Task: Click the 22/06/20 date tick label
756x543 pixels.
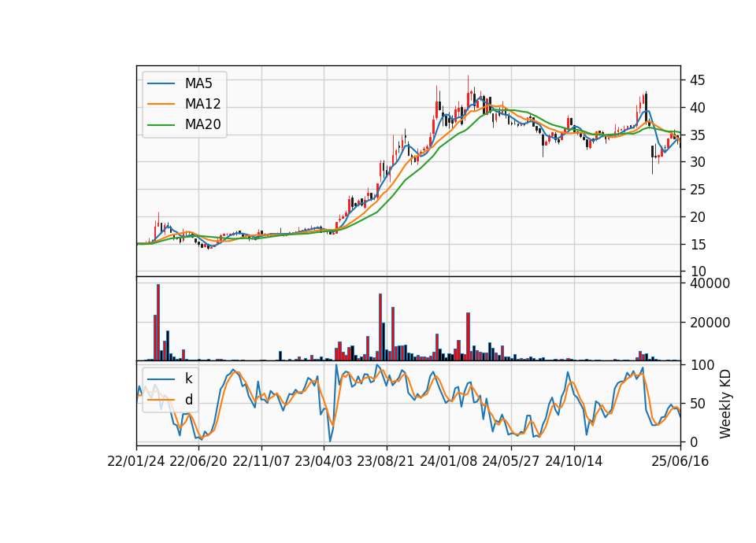Action: point(198,462)
